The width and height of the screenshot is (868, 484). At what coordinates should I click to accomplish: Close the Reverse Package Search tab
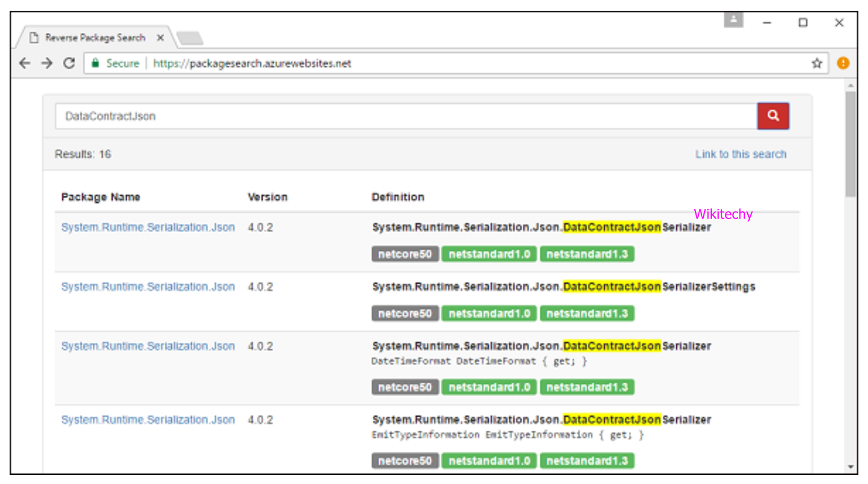click(160, 38)
